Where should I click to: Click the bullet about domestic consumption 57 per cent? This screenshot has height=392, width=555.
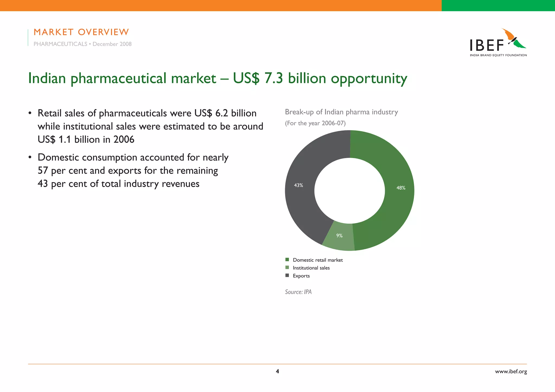[133, 171]
